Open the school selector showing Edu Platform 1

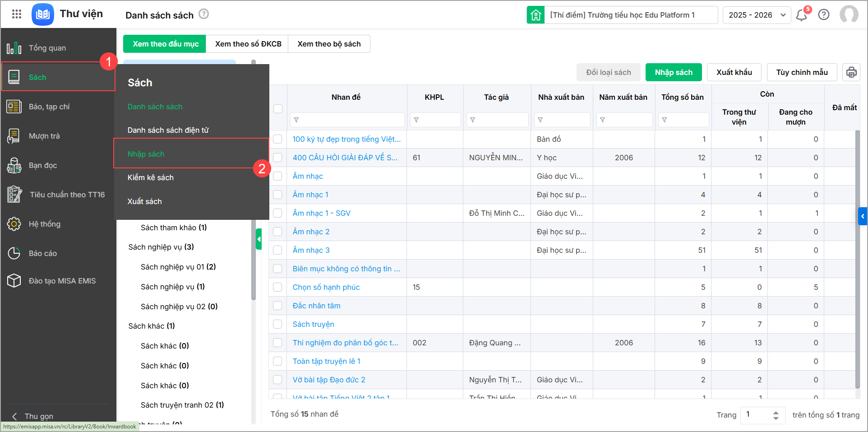pos(631,15)
